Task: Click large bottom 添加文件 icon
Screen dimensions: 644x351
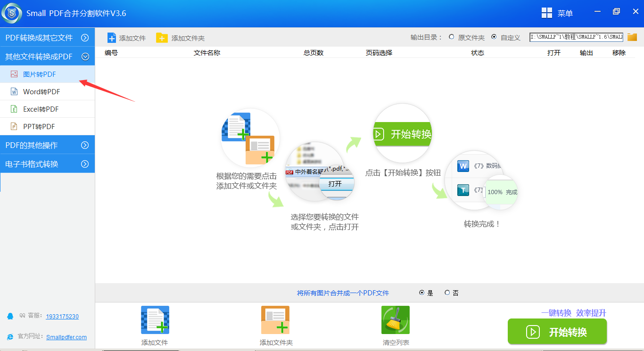Action: 155,320
